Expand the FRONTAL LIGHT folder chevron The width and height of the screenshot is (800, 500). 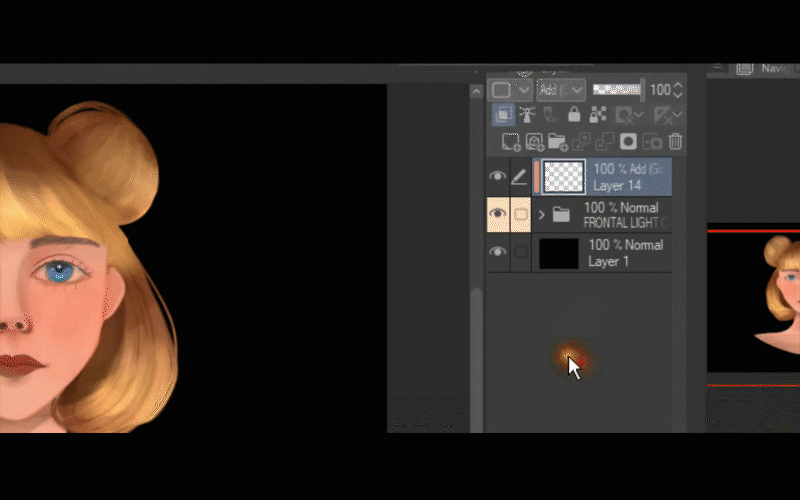(541, 215)
